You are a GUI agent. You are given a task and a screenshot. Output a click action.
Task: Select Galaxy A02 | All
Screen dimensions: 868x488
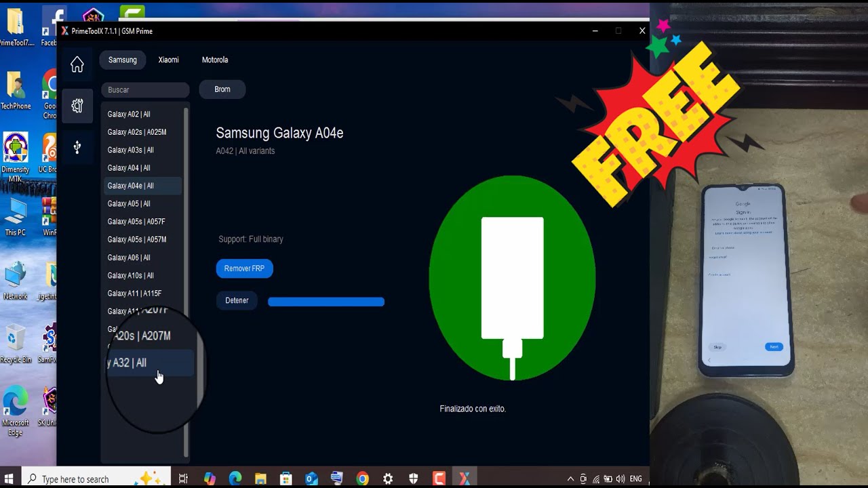[142, 114]
